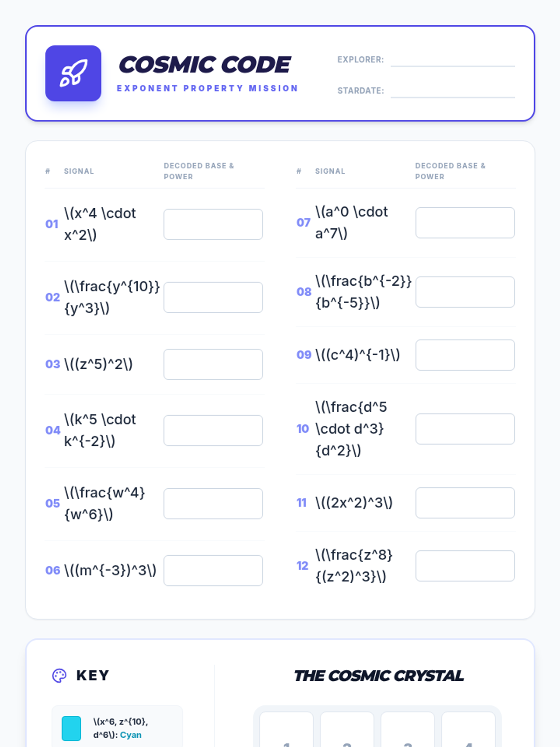Click the Explorer name line
The width and height of the screenshot is (560, 747).
coord(452,61)
